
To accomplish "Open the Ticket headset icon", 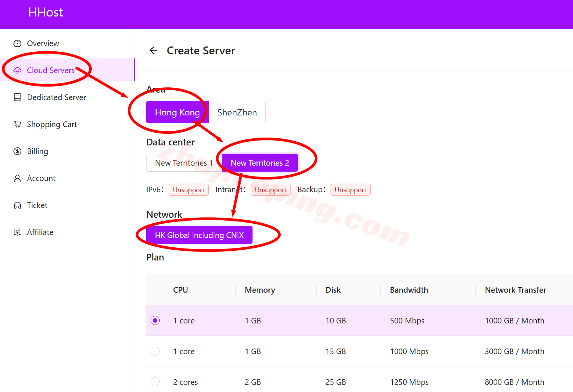I will [17, 205].
